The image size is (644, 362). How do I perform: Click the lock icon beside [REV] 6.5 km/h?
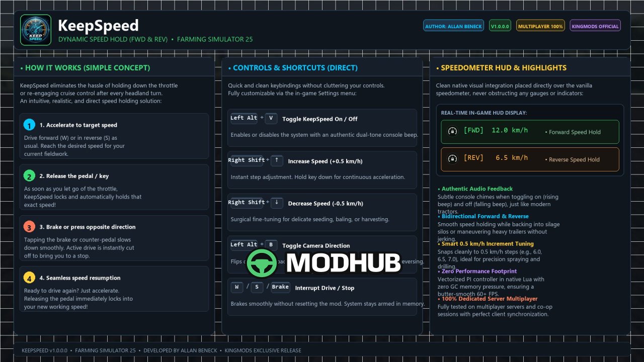(x=452, y=158)
